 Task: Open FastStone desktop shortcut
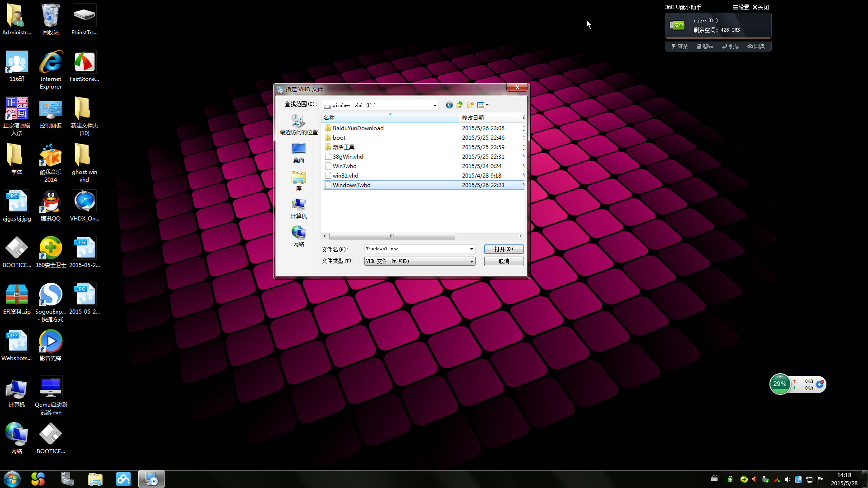coord(84,66)
